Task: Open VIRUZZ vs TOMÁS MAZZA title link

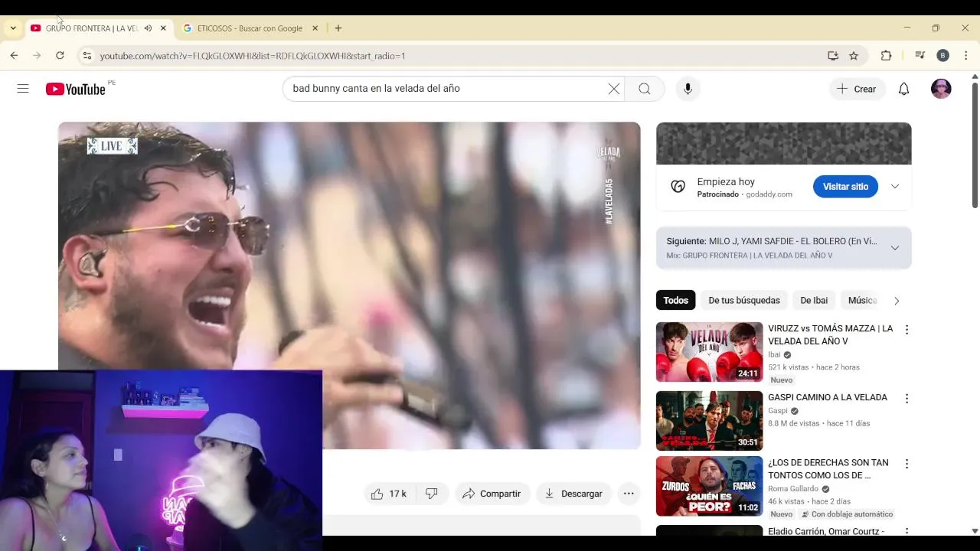Action: 831,334
